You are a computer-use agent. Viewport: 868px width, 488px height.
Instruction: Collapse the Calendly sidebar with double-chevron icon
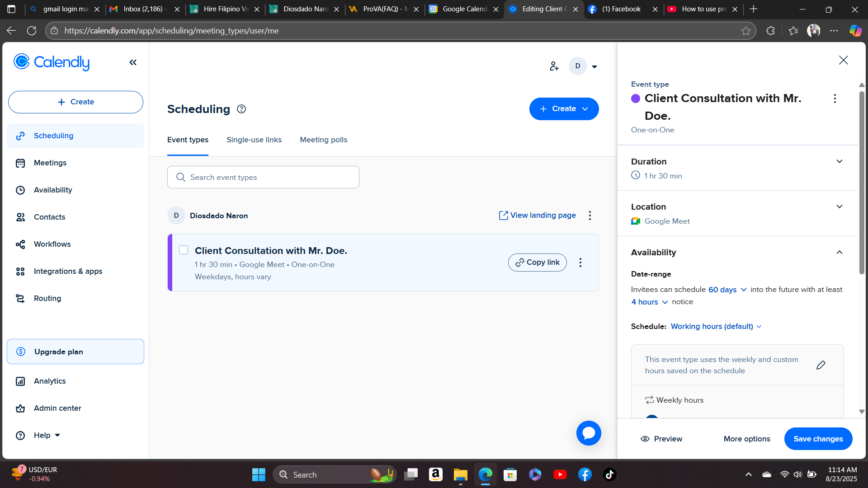pyautogui.click(x=133, y=62)
